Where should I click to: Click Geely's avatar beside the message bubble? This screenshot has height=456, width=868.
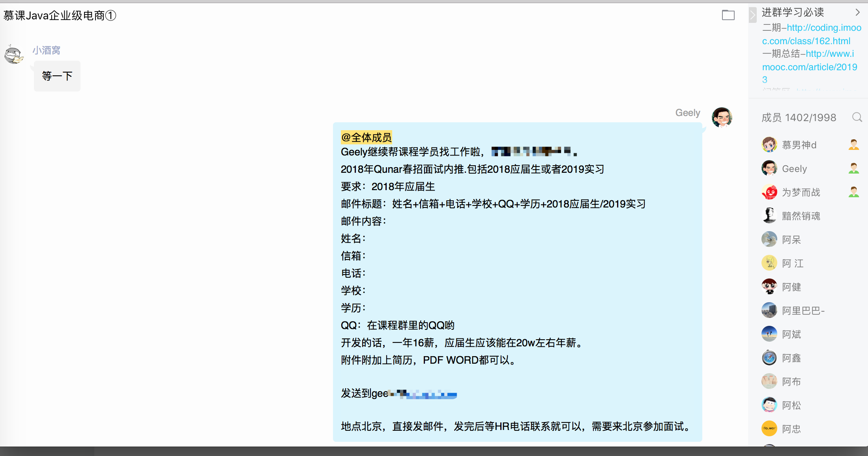722,118
